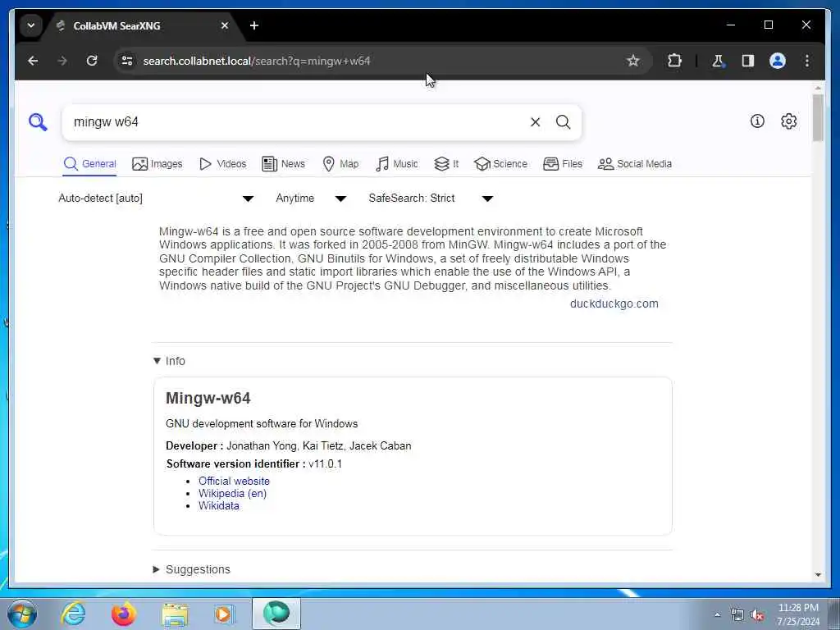Open the profile avatar menu

point(778,61)
